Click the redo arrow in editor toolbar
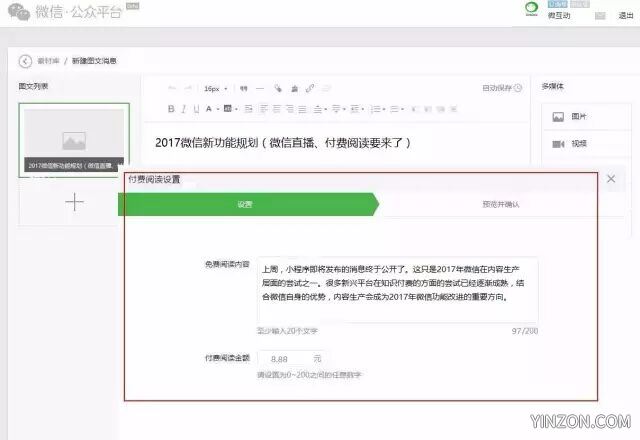Viewport: 640px width, 440px height. (x=188, y=88)
